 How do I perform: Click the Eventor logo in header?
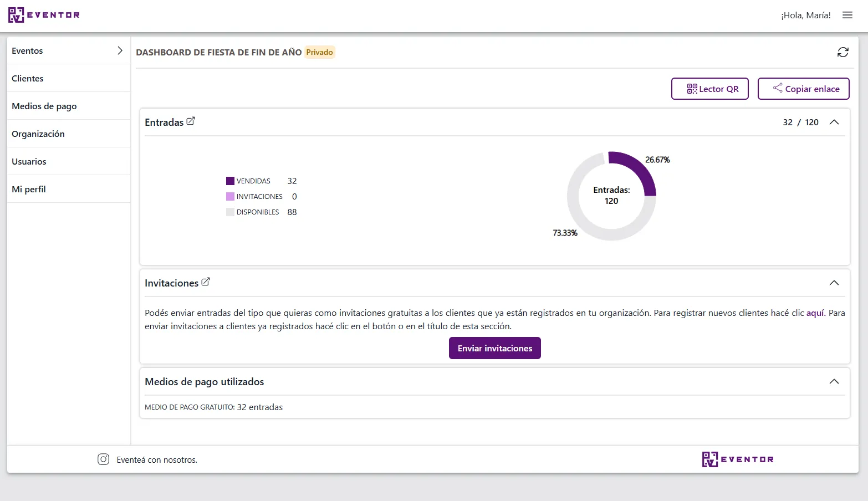[44, 15]
